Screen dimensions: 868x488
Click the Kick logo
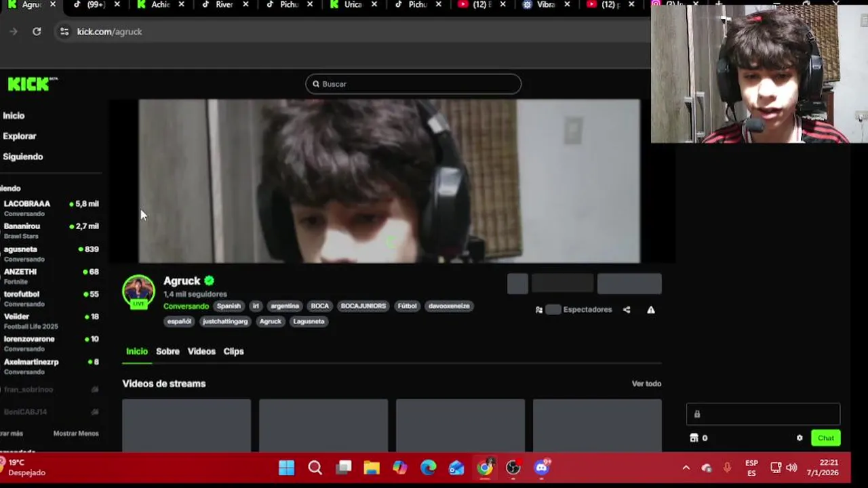[x=31, y=84]
